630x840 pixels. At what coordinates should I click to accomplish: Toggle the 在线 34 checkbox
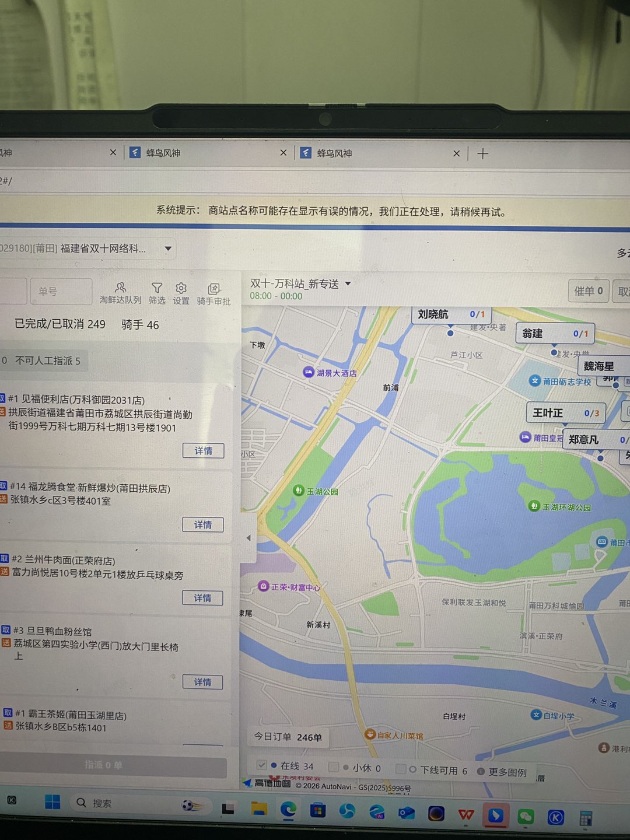click(261, 765)
